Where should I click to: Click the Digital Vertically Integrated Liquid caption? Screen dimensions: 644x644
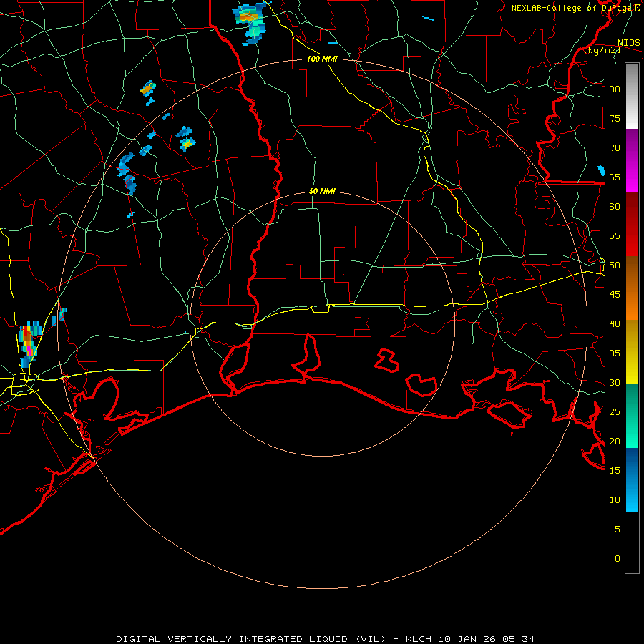click(x=325, y=639)
